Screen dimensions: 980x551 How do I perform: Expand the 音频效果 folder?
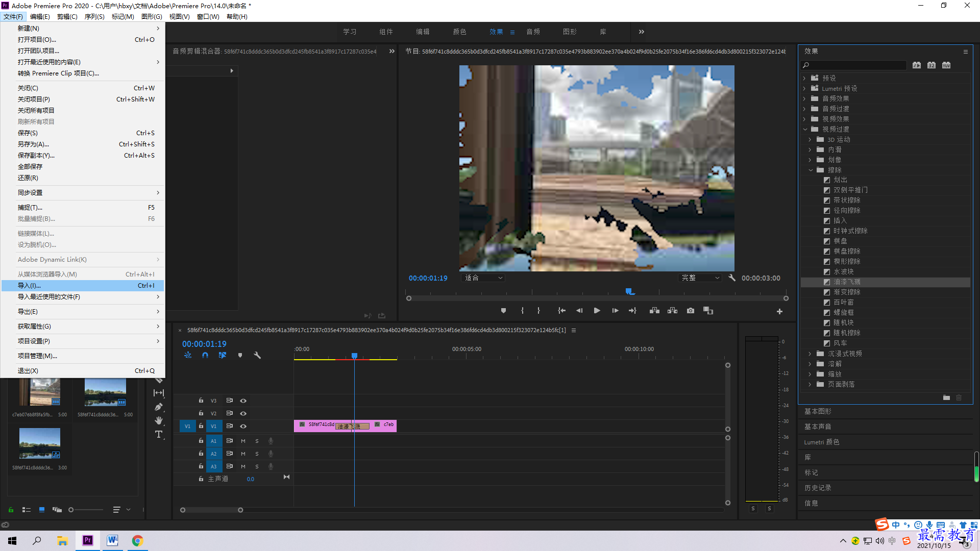[804, 98]
